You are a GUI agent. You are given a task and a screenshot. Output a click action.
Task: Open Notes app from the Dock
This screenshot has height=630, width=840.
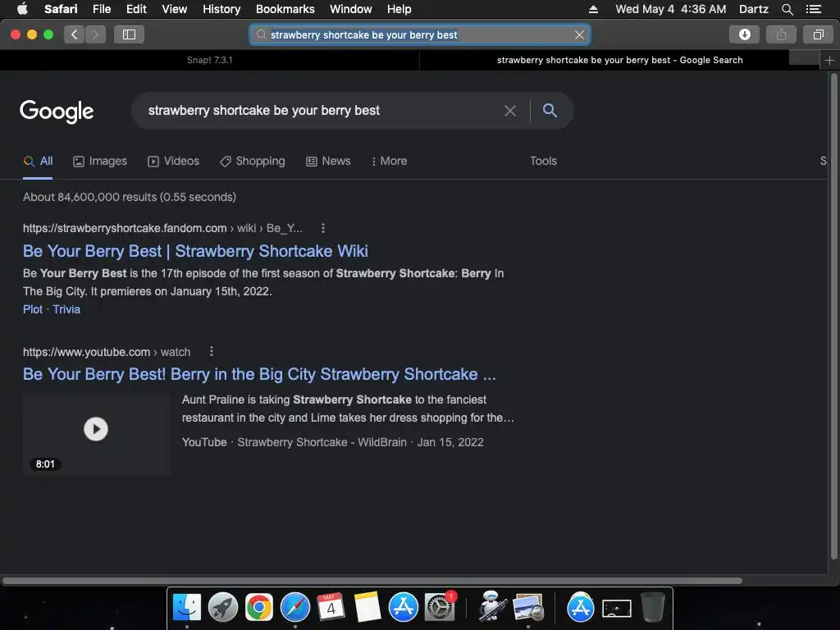pos(367,608)
